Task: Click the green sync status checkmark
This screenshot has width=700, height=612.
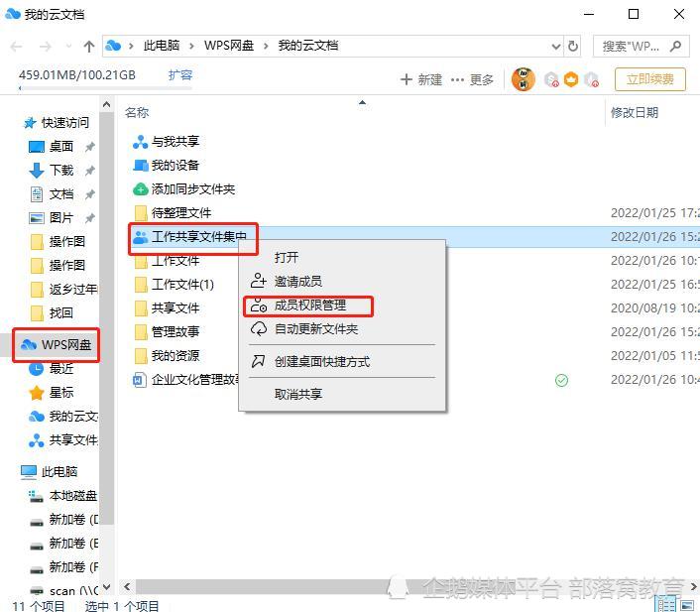Action: (x=561, y=381)
